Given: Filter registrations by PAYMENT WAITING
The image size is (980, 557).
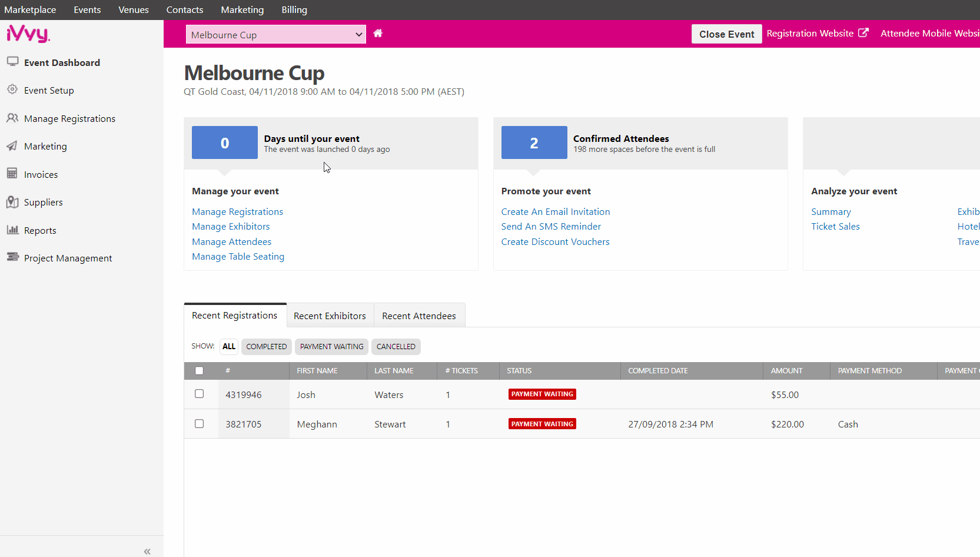Looking at the screenshot, I should coord(332,347).
